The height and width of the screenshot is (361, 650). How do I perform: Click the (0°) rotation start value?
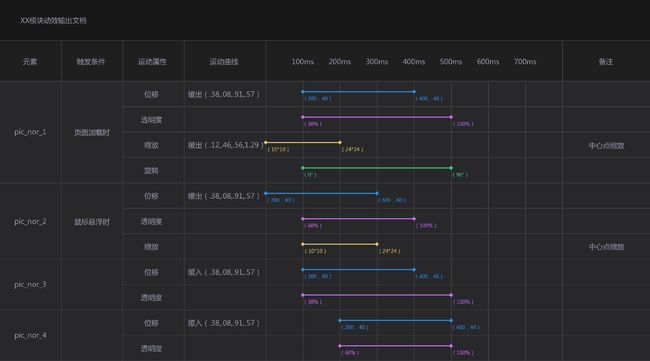click(x=310, y=175)
